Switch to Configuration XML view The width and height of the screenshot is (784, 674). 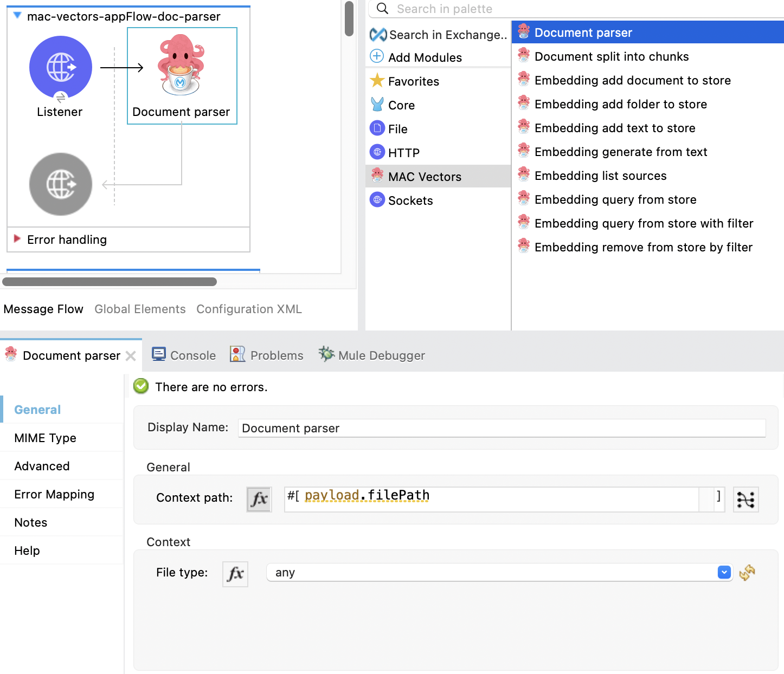249,309
